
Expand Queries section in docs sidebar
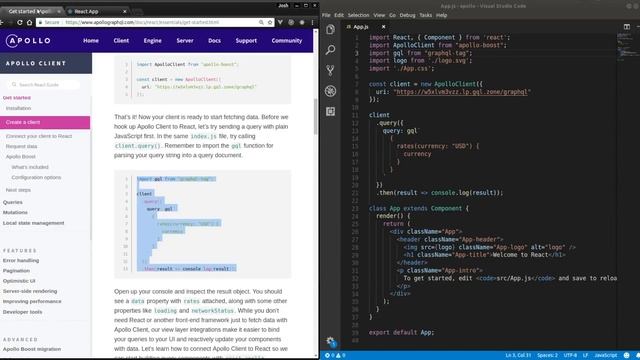(x=13, y=202)
